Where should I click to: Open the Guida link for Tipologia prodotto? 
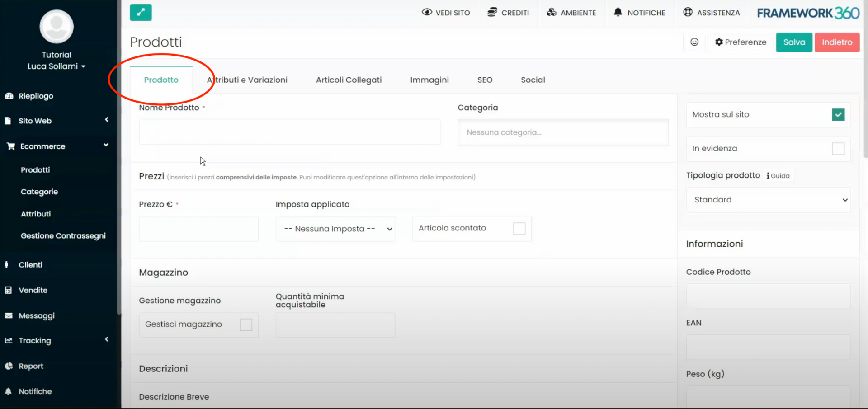point(778,176)
